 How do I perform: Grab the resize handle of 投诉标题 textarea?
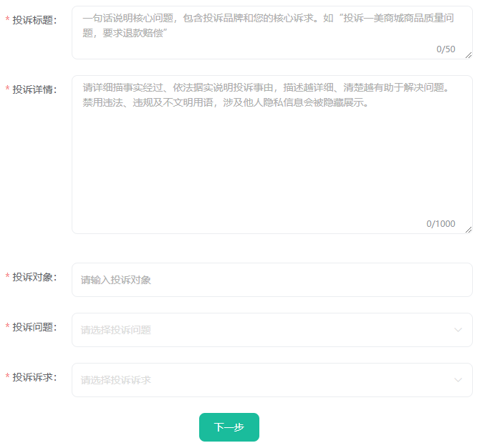click(469, 55)
